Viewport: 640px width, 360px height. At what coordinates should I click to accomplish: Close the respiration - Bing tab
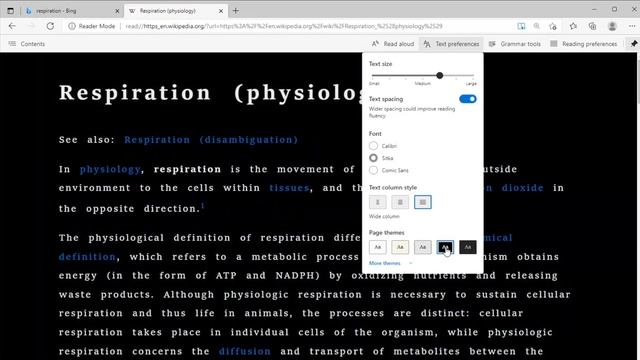point(117,11)
